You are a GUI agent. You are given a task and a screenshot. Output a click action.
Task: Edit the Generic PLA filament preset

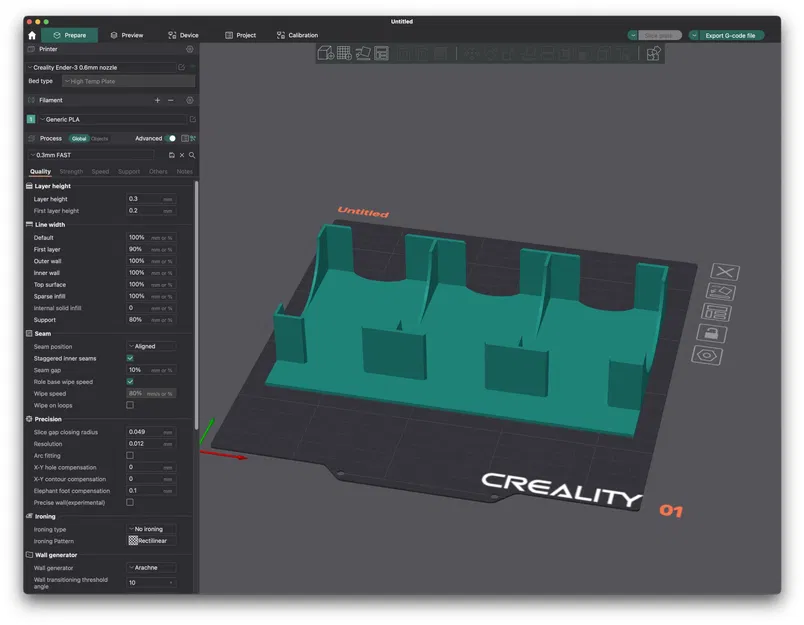click(193, 119)
